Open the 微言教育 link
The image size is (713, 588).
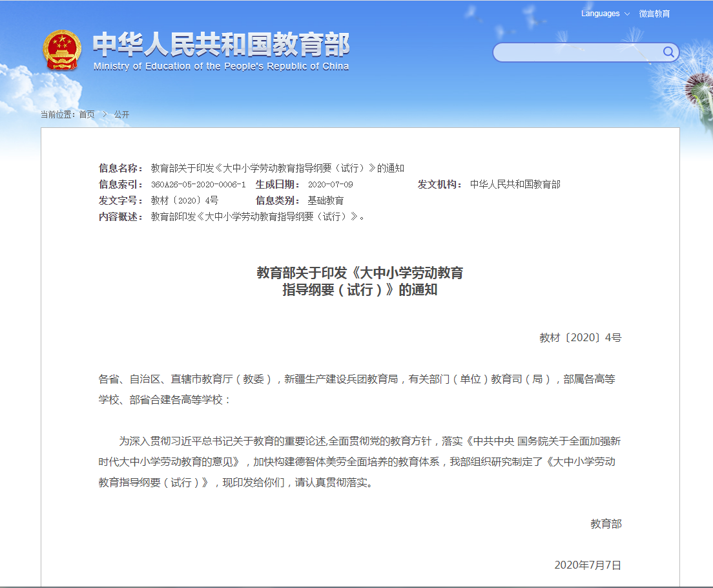point(654,14)
